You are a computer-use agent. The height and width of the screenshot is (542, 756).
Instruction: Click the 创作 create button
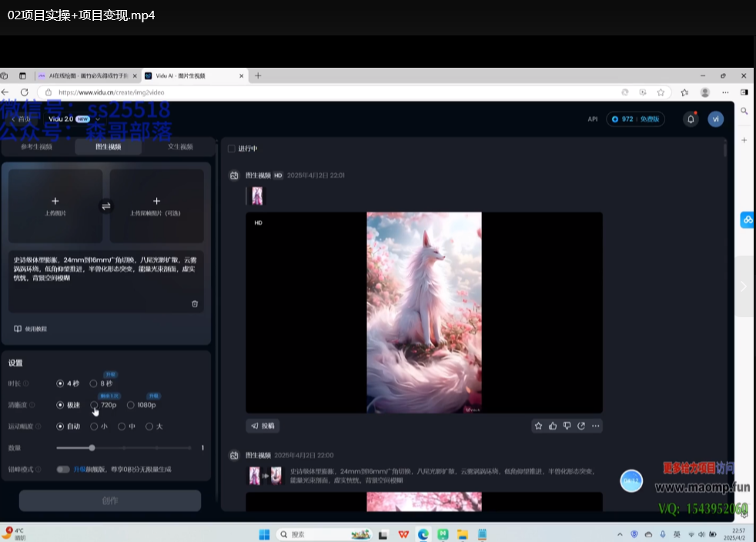point(110,500)
